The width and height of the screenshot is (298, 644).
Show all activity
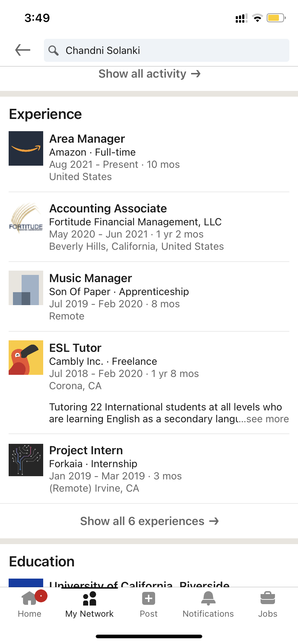coord(149,74)
